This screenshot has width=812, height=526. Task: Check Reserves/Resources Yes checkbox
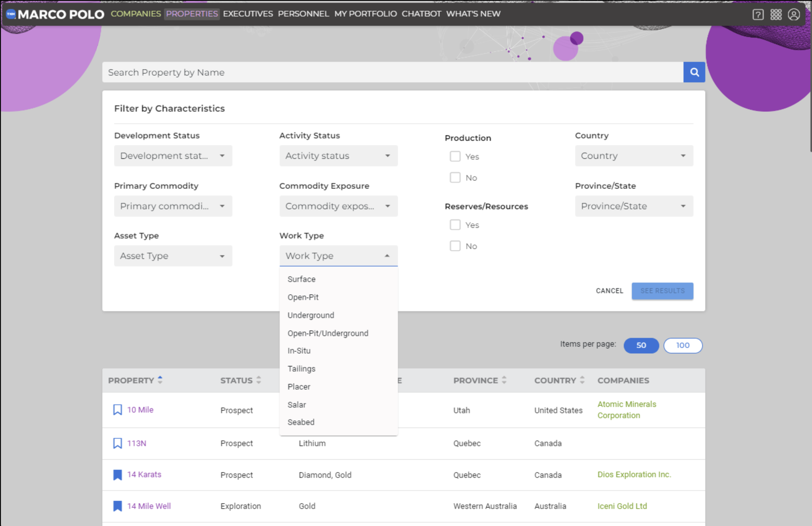(x=455, y=225)
